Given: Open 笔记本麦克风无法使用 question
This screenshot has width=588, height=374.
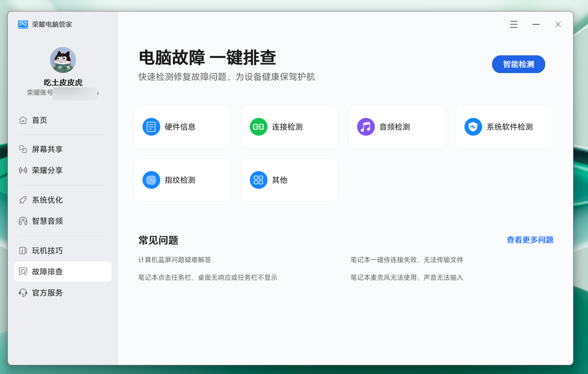Looking at the screenshot, I should tap(407, 277).
